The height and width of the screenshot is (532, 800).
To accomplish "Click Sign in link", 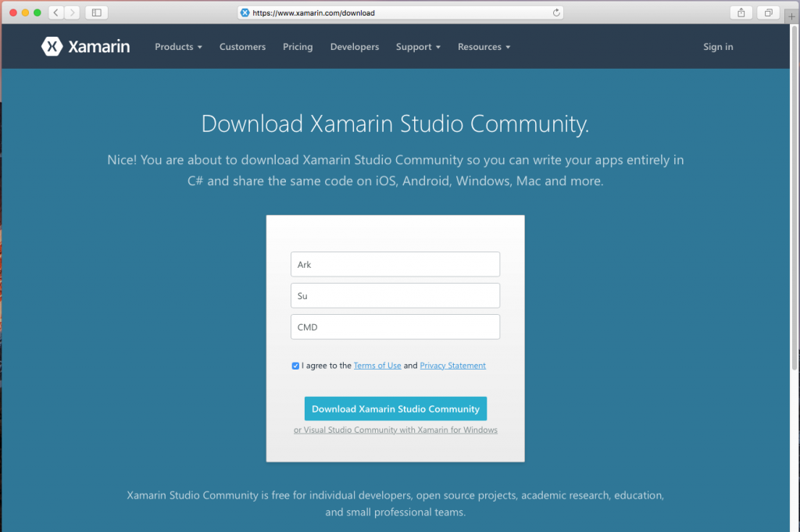I will 718,47.
